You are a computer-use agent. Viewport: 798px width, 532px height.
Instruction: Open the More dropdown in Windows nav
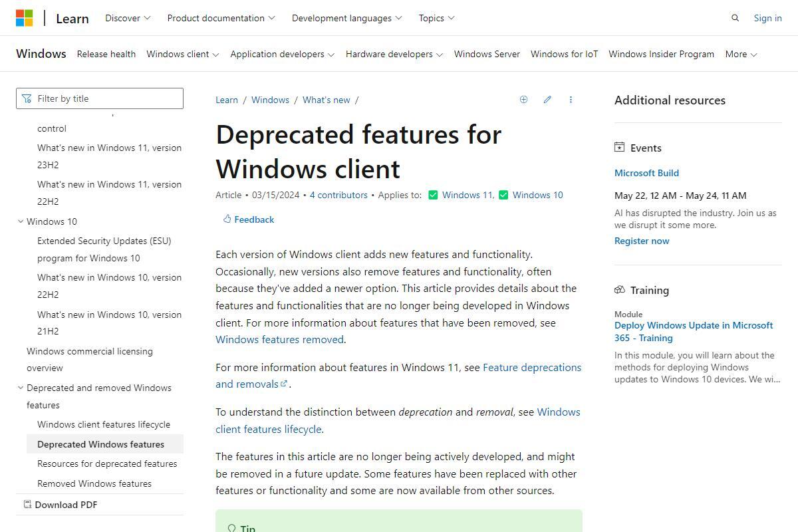click(741, 54)
